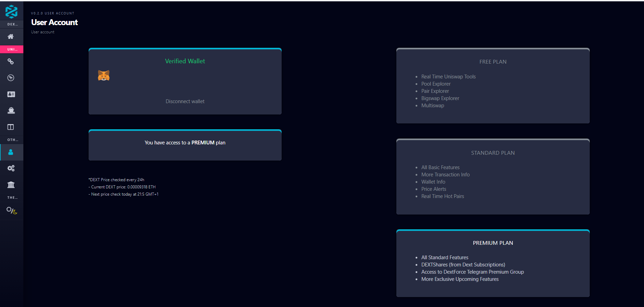Image resolution: width=644 pixels, height=307 pixels.
Task: Click 'All Standard Features' list item
Action: [x=445, y=257]
